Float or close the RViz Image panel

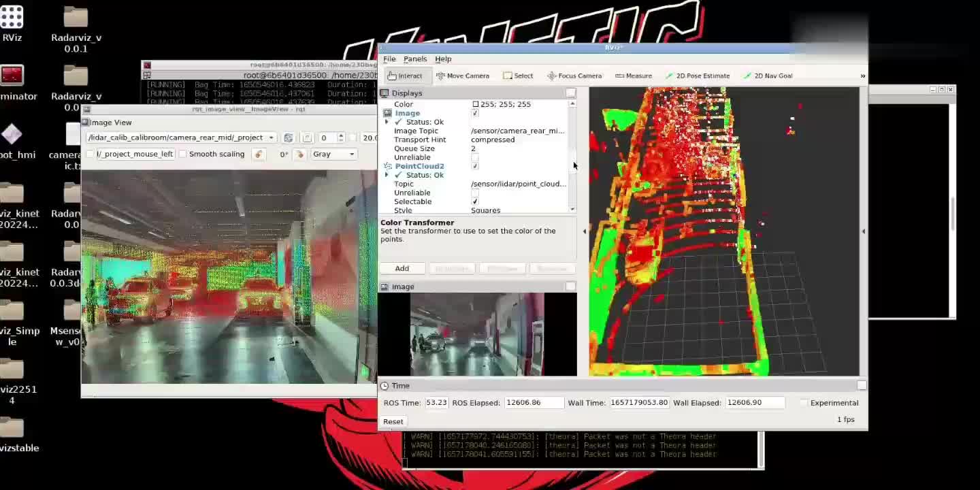pos(570,287)
